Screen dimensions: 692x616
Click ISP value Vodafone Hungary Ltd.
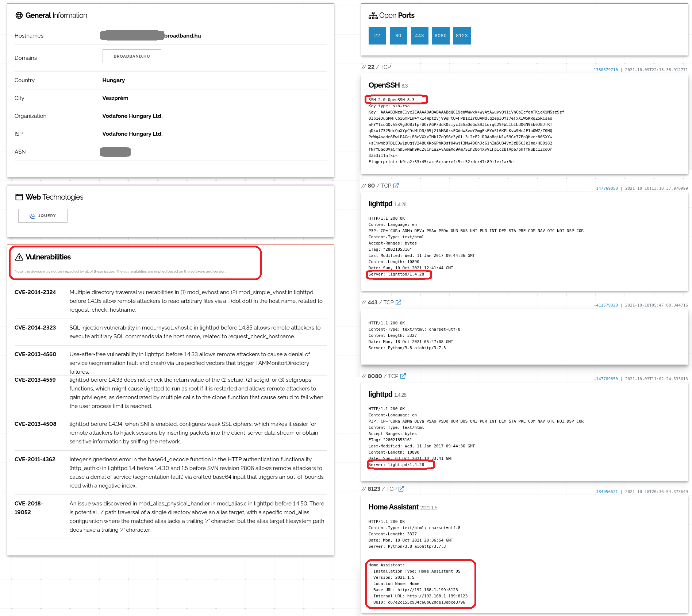click(132, 134)
